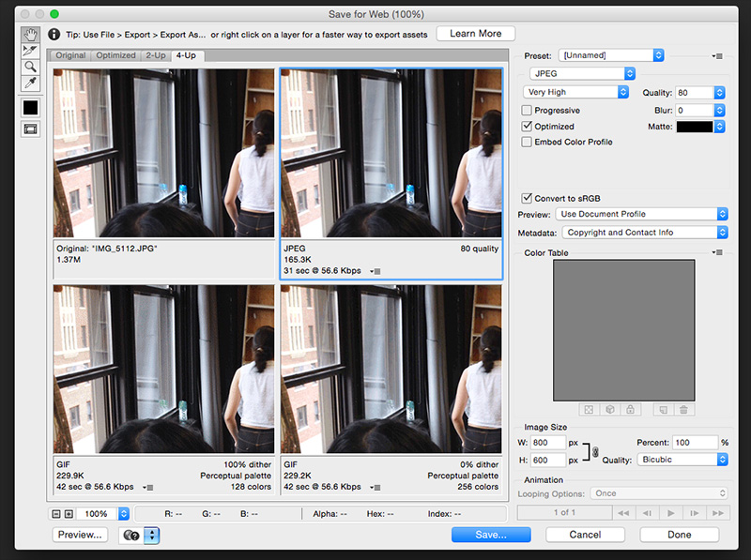751x560 pixels.
Task: Open the Optimize flyout menu beside Preset
Action: (x=718, y=56)
